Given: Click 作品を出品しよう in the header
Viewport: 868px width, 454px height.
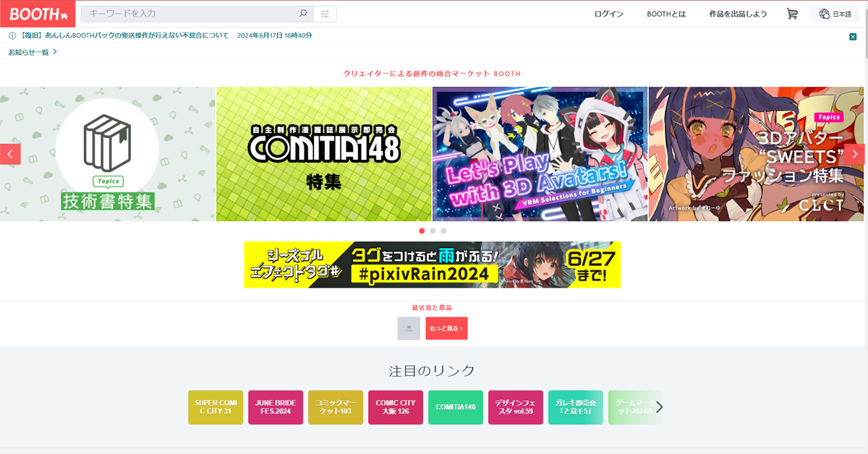Looking at the screenshot, I should tap(738, 14).
